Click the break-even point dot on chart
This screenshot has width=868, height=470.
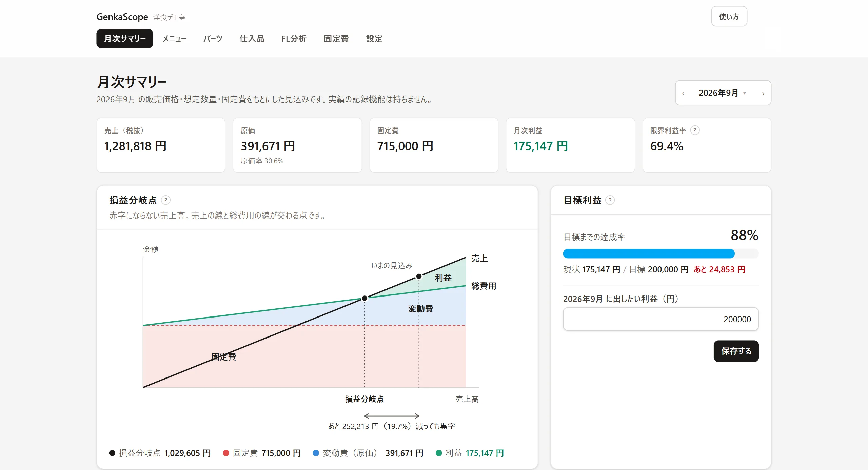[364, 298]
